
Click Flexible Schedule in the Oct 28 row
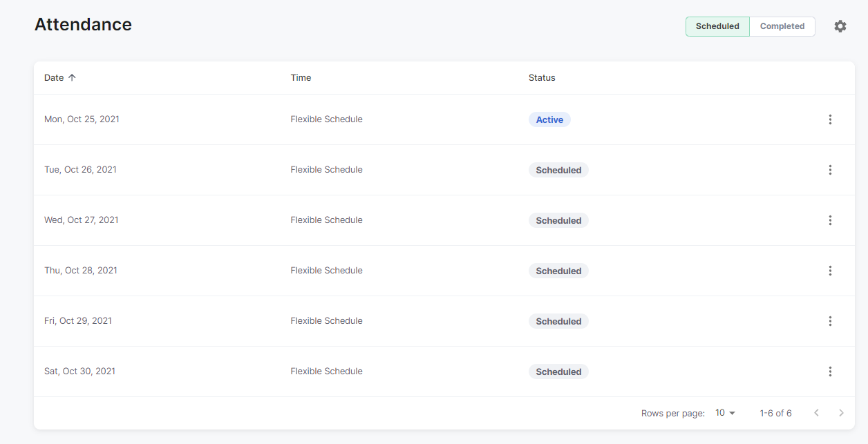(326, 270)
